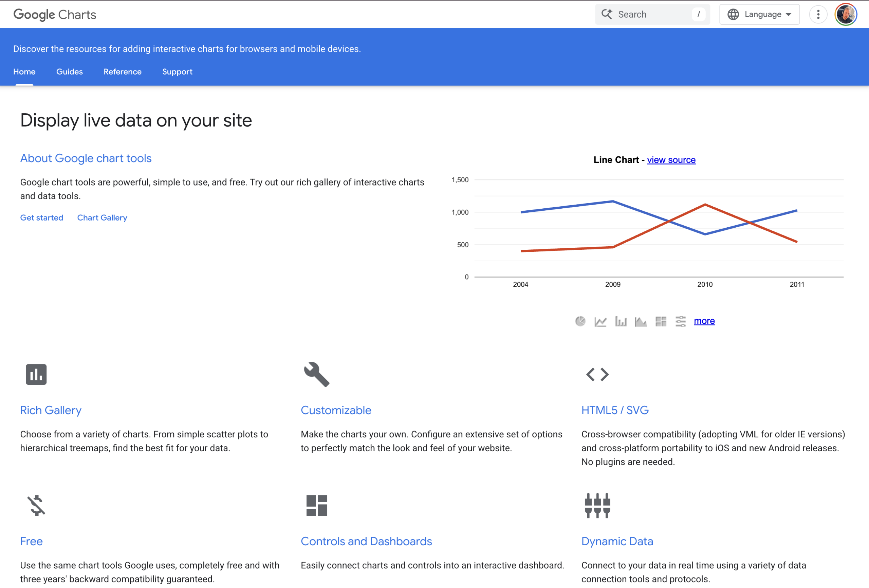Switch to the Guides tab
The width and height of the screenshot is (869, 588).
[x=70, y=72]
